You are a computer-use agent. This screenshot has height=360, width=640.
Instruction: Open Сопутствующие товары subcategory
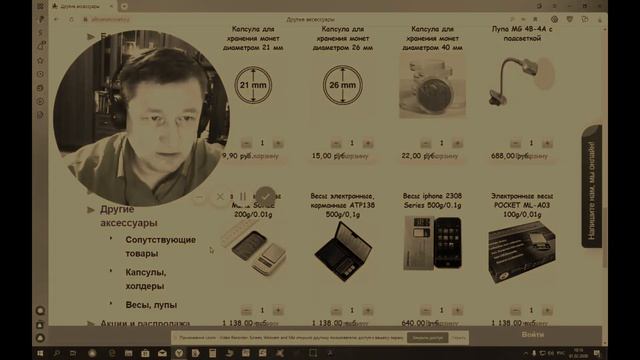160,246
